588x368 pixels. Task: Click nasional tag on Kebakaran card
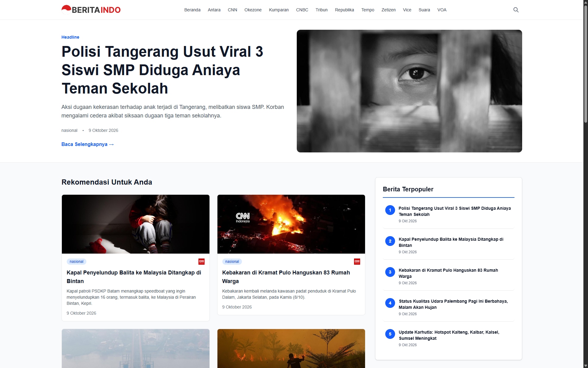coord(232,262)
